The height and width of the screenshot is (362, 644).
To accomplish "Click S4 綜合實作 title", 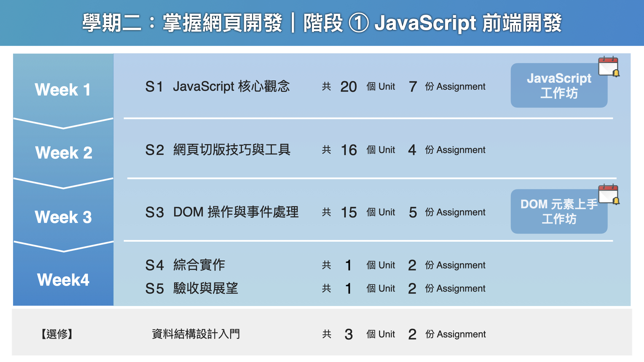I will [x=185, y=265].
